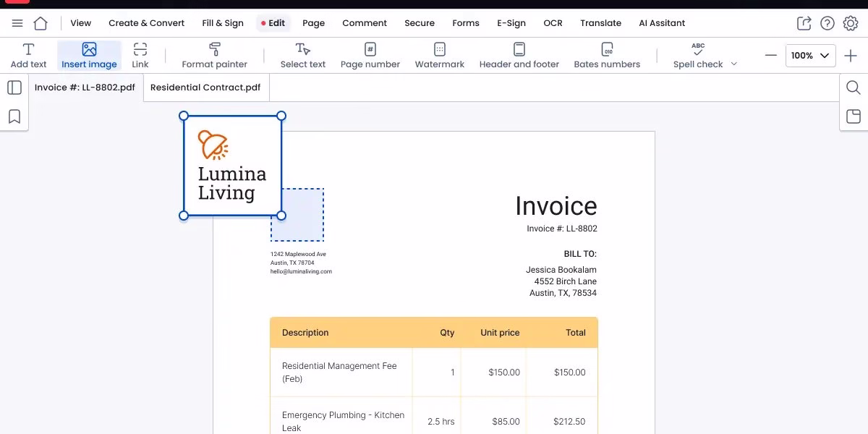Run Spell check

pyautogui.click(x=698, y=56)
